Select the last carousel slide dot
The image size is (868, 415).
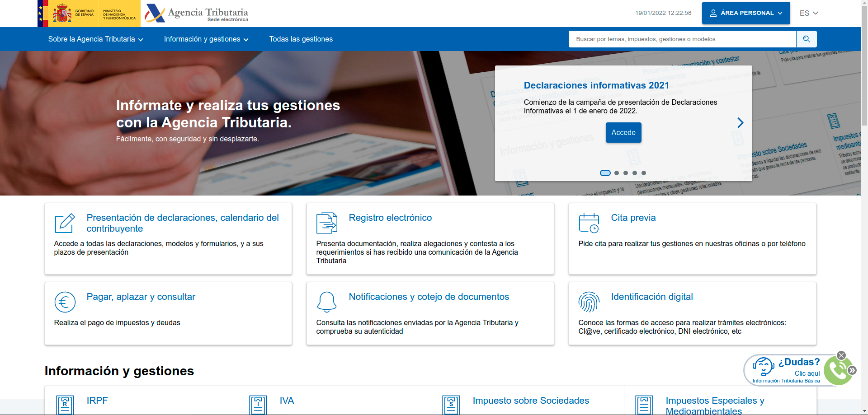[644, 173]
